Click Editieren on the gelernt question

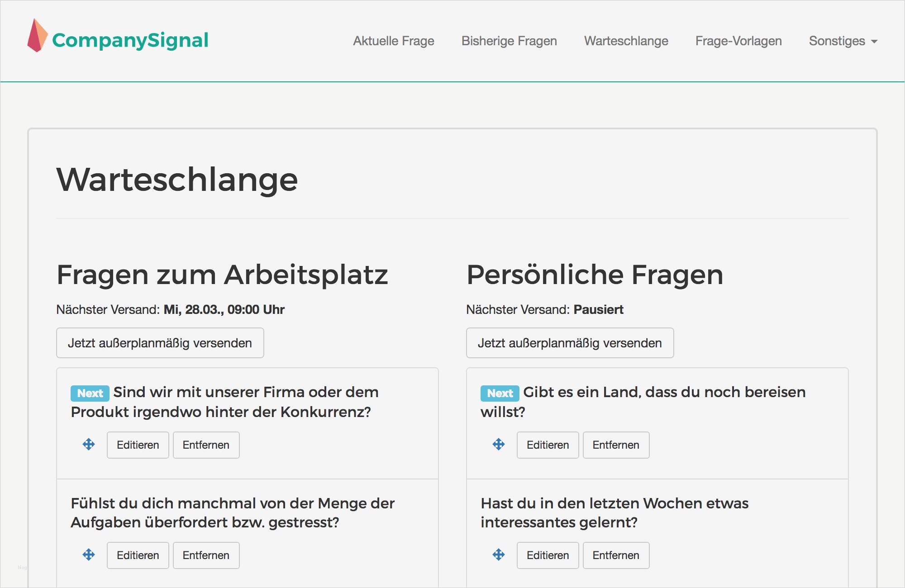[x=548, y=555]
